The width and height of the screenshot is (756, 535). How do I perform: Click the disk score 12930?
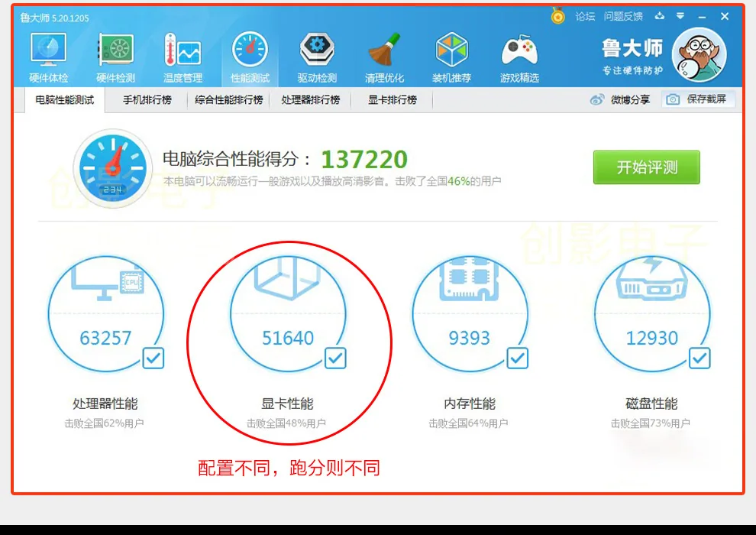pos(652,338)
